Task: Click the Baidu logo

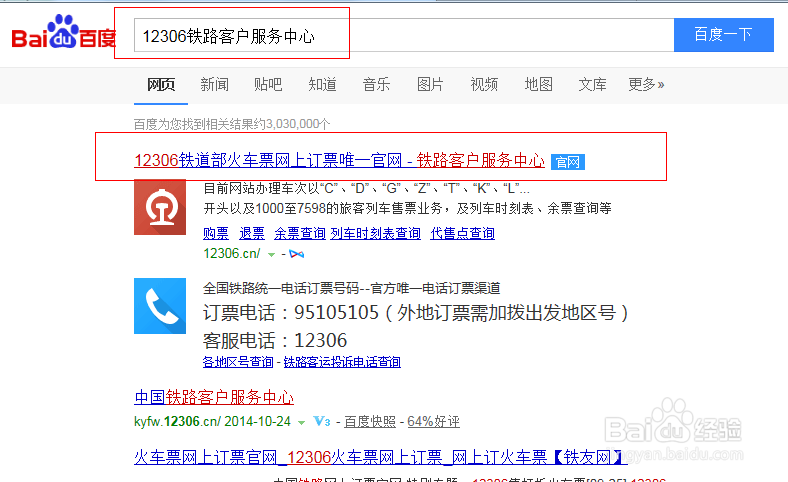Action: (x=64, y=32)
